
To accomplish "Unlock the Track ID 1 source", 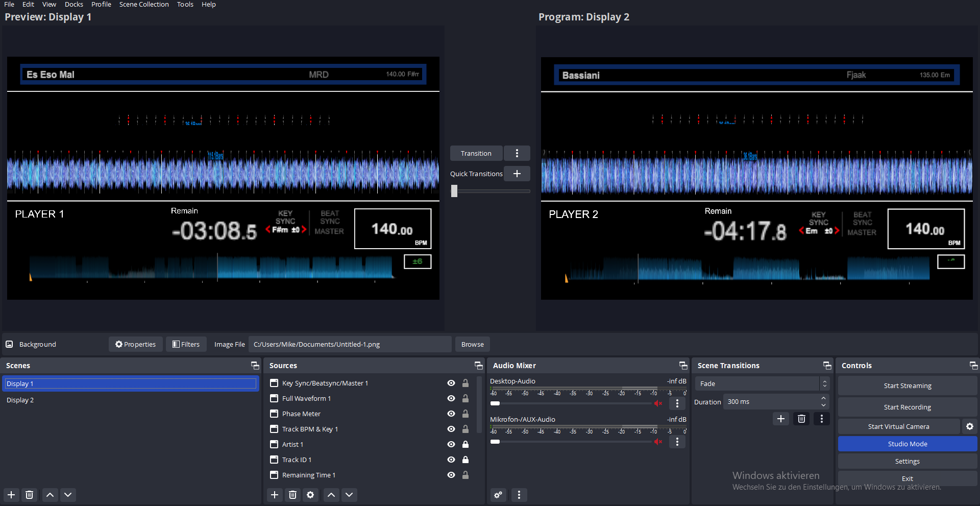I will (x=465, y=460).
